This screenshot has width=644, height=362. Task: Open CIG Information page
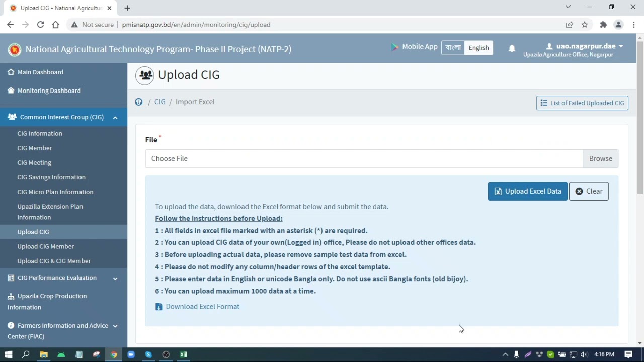40,133
